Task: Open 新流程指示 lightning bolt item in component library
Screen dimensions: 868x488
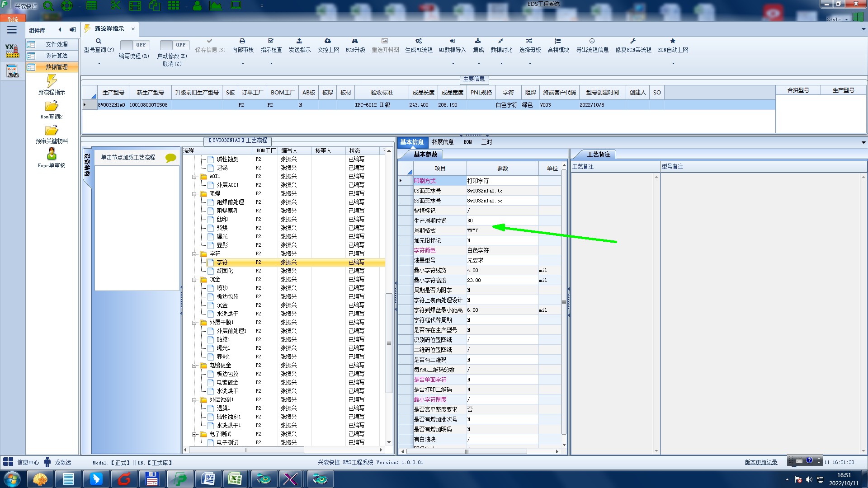Action: (52, 85)
